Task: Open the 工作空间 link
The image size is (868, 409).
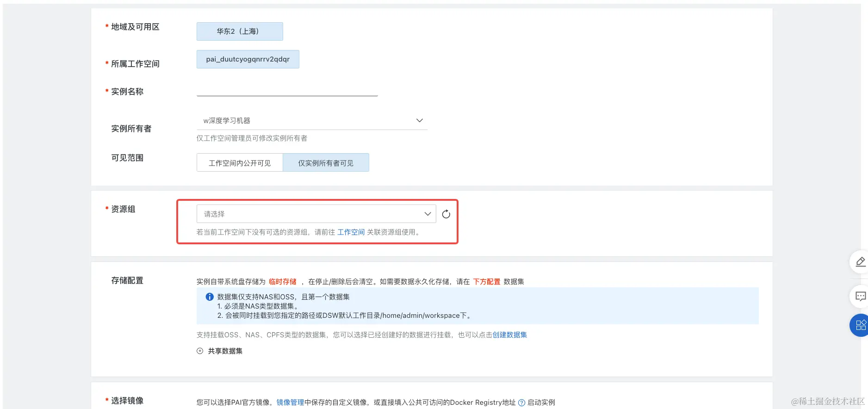Action: coord(351,232)
